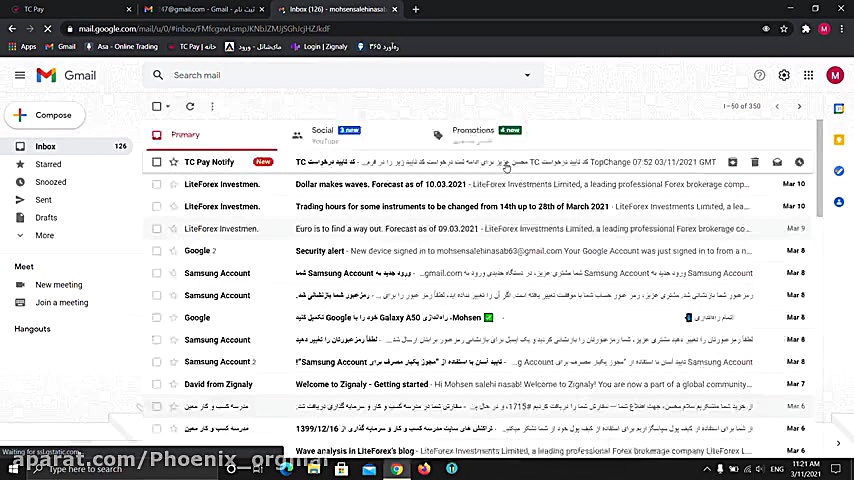Show search options dropdown
Viewport: 854px width, 480px height.
(x=527, y=75)
